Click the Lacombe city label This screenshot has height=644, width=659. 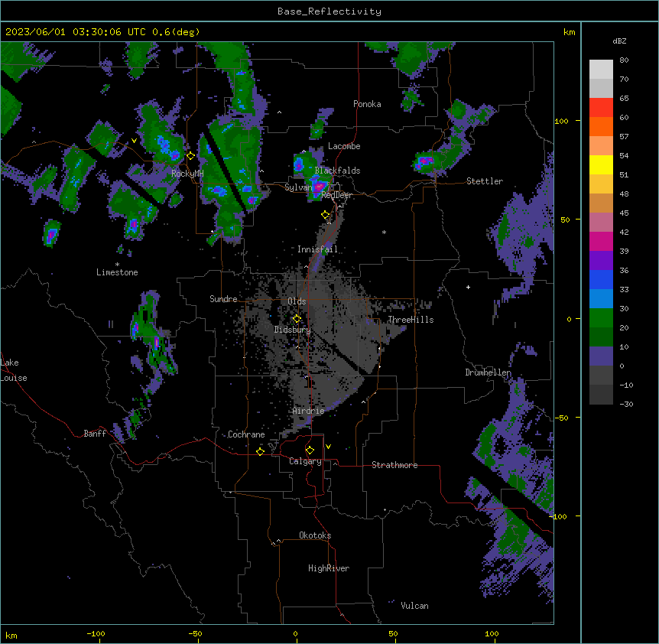344,146
